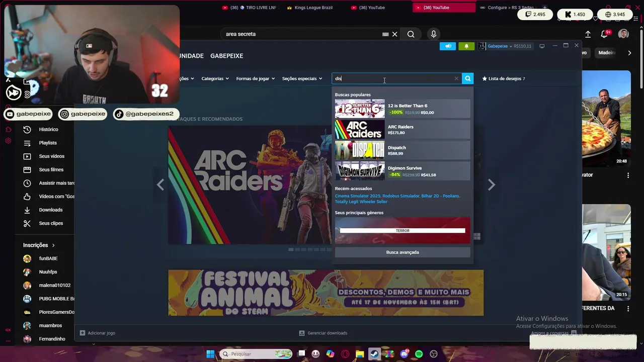Click Adicionar jogo in Steam footer

pyautogui.click(x=98, y=333)
